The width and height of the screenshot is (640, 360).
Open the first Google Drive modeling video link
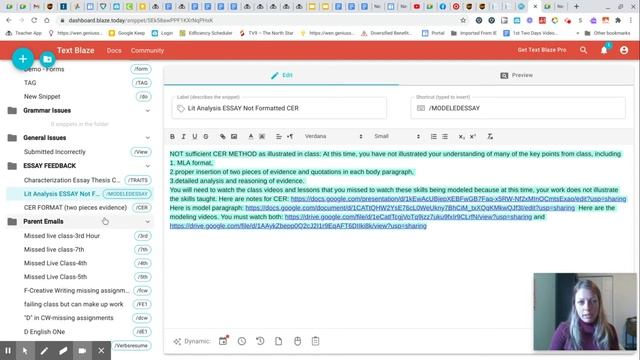pyautogui.click(x=408, y=217)
